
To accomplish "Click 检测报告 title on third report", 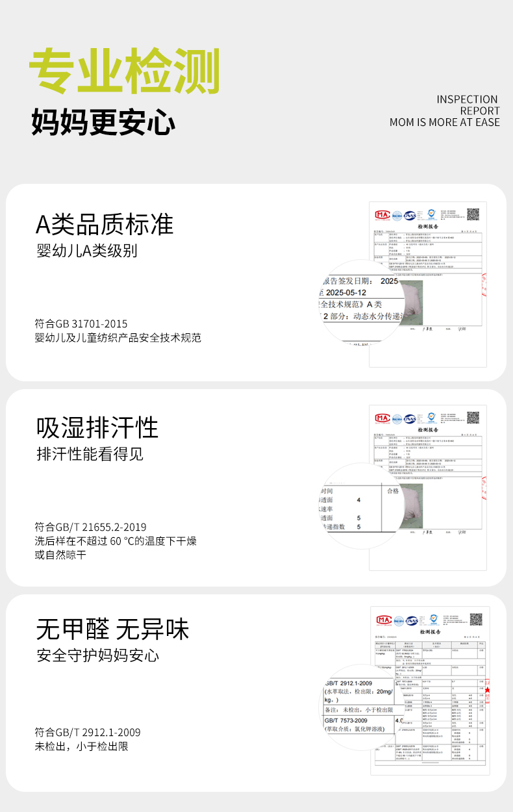I will point(431,631).
